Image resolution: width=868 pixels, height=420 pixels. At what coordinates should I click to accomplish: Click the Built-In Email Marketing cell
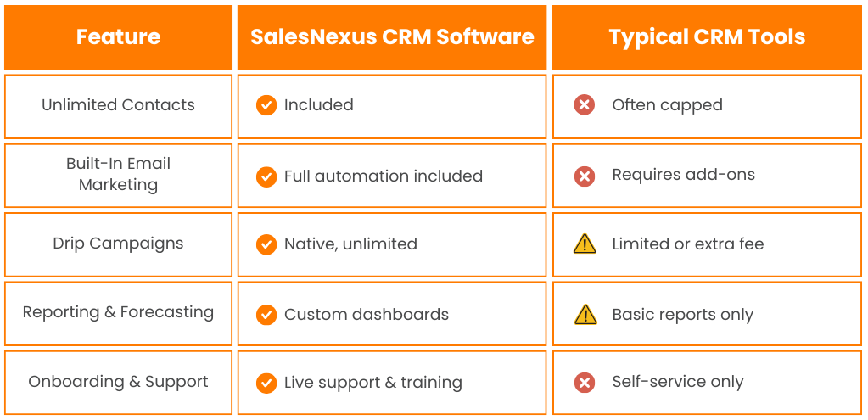(118, 175)
